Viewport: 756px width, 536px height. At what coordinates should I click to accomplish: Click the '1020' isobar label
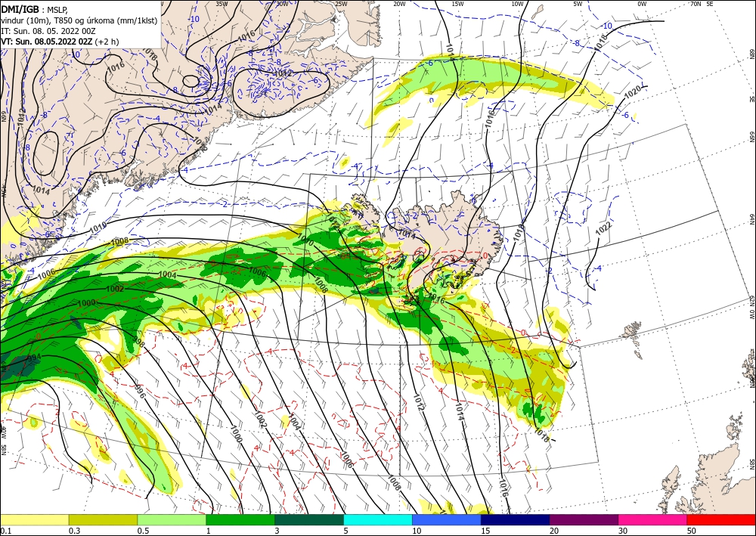[x=633, y=91]
